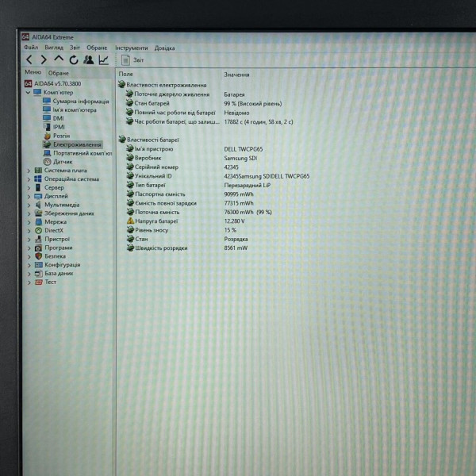Expand the DirectX node
Screen dimensions: 476x476
(29, 231)
